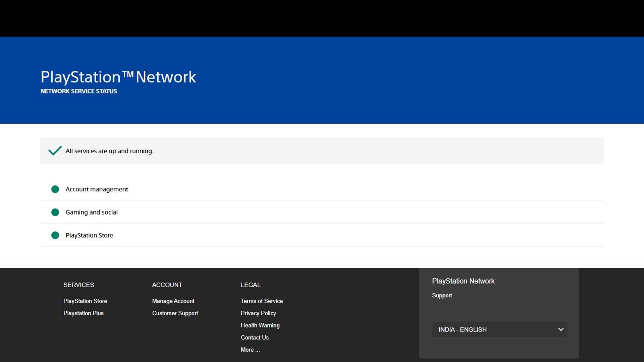
Task: Open PlayStation Store footer link
Action: click(x=85, y=301)
